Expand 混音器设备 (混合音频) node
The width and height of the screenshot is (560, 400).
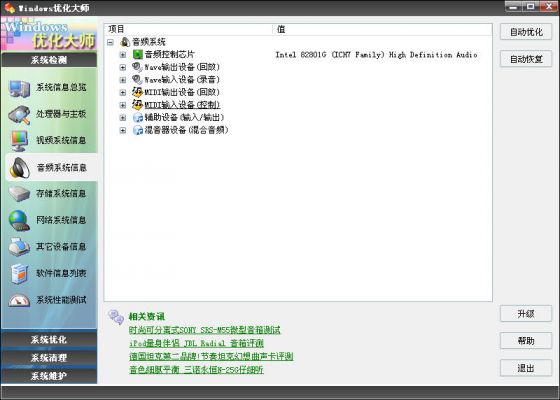[x=123, y=130]
